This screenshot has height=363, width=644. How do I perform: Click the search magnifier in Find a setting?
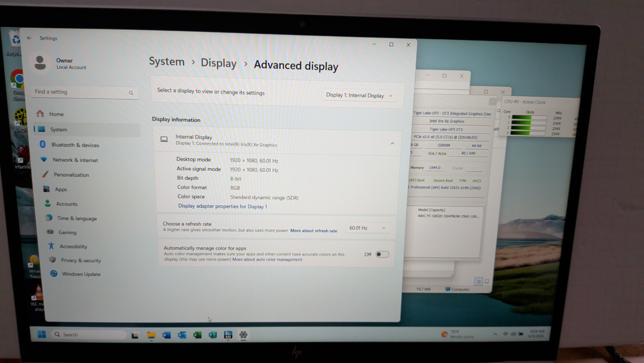[x=131, y=93]
